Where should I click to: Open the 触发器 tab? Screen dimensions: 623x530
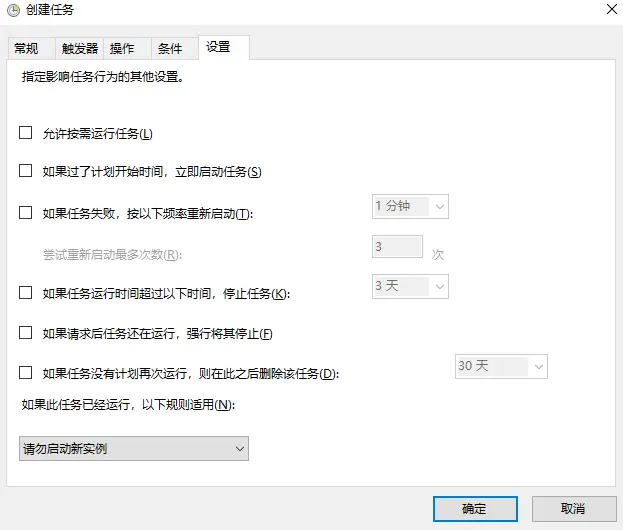(x=80, y=48)
